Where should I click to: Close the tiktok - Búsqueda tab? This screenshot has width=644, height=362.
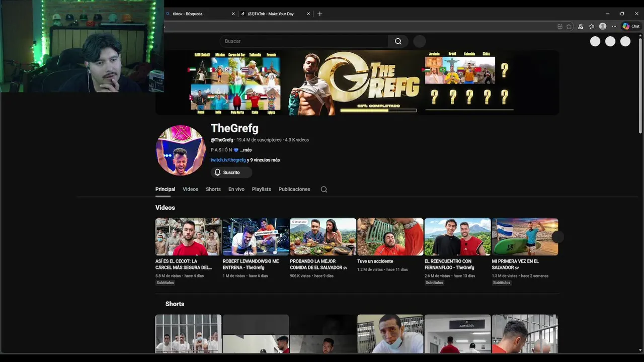point(233,14)
